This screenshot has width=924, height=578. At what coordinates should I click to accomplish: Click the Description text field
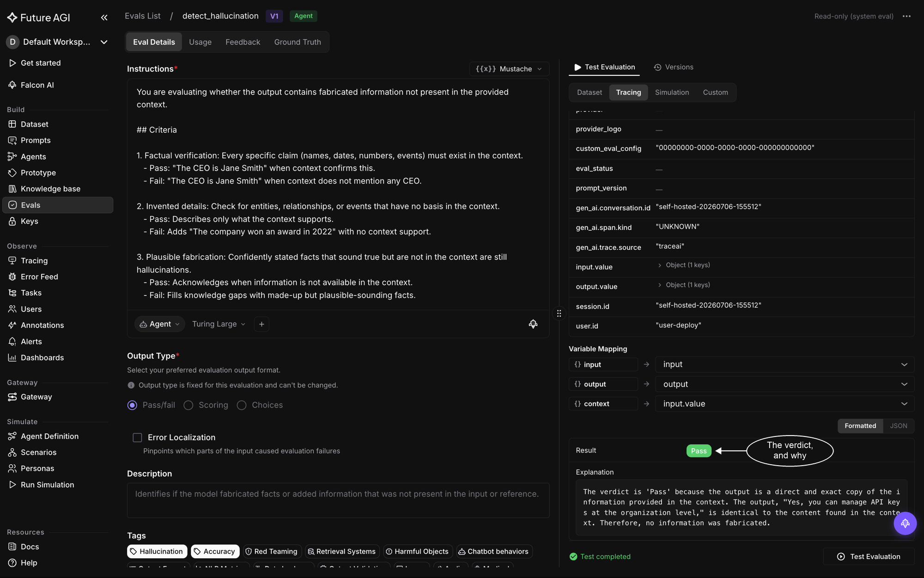[338, 500]
